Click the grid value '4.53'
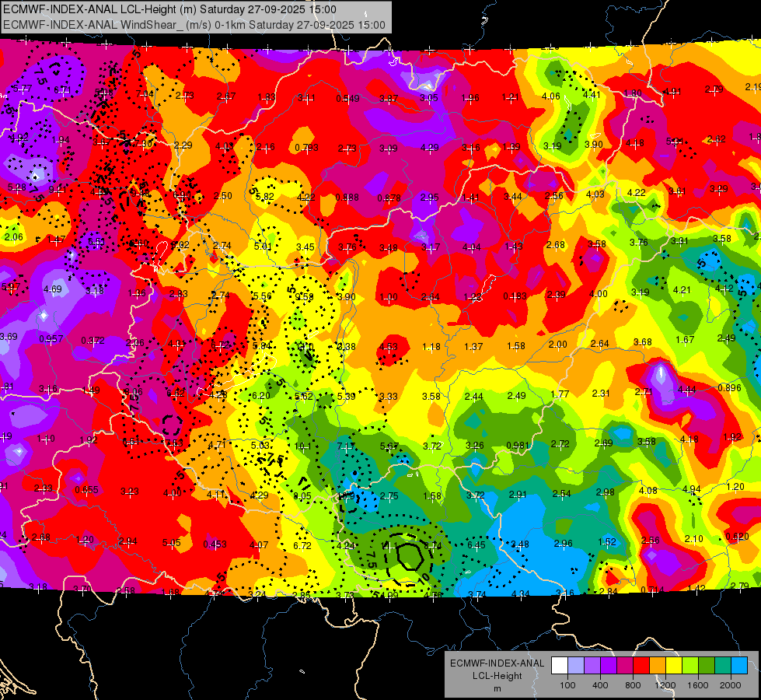 pyautogui.click(x=388, y=346)
